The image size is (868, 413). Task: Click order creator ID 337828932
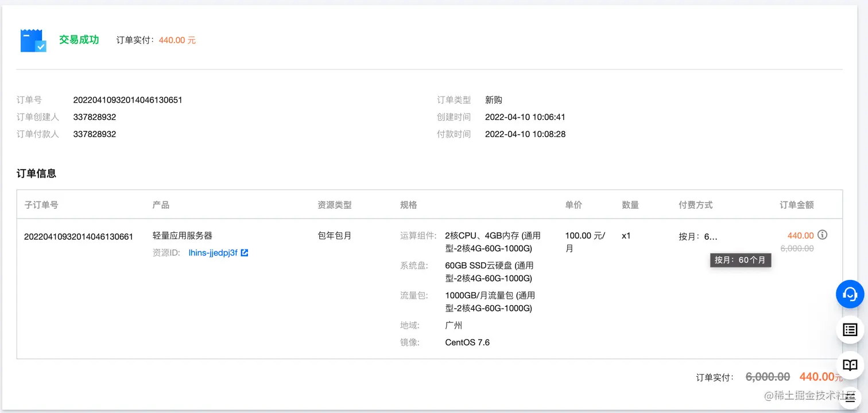(x=95, y=117)
